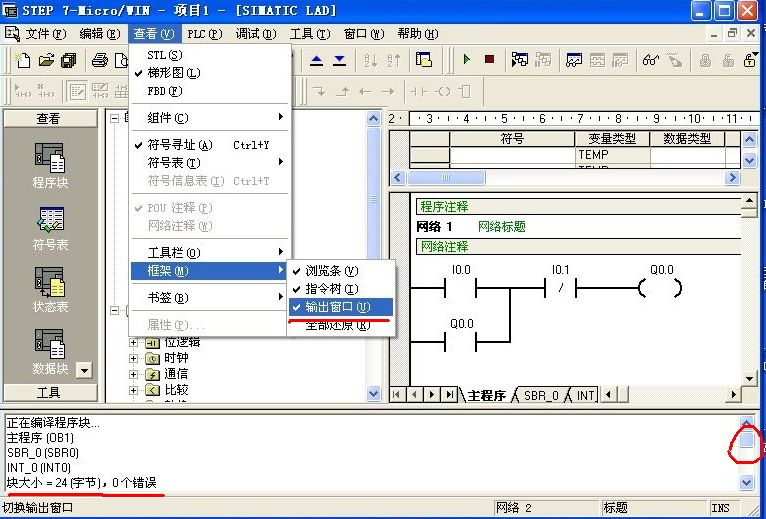This screenshot has height=519, width=766.
Task: Select the I0.1 normally closed contact
Action: (560, 288)
